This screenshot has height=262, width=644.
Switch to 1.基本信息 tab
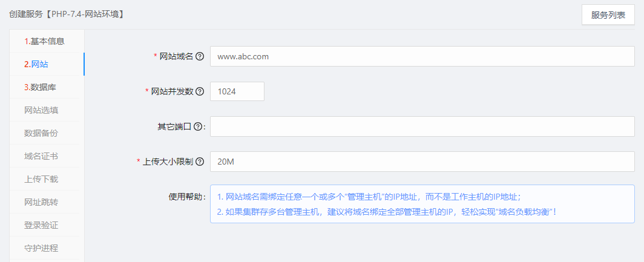pyautogui.click(x=44, y=41)
